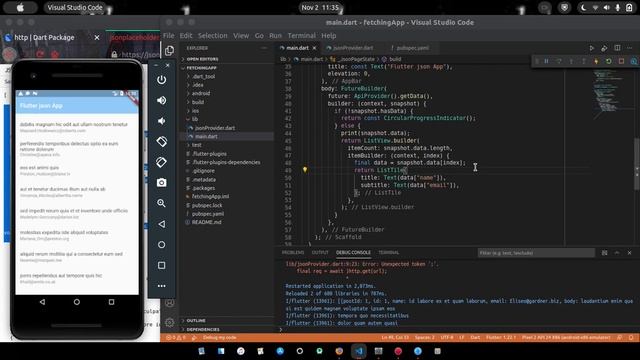The image size is (640, 360).
Task: Close the main.dart editor tab
Action: [x=314, y=48]
